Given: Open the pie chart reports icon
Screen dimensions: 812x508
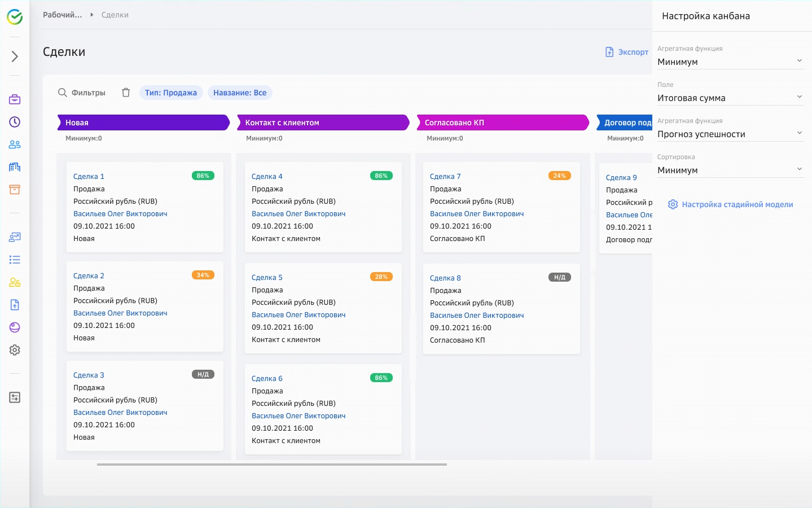Looking at the screenshot, I should [x=14, y=327].
